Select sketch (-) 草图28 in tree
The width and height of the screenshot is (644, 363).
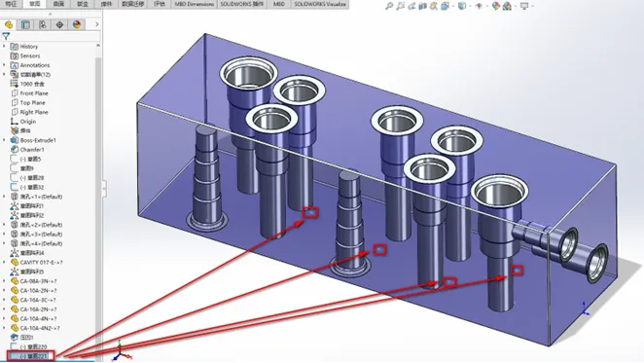tap(32, 177)
